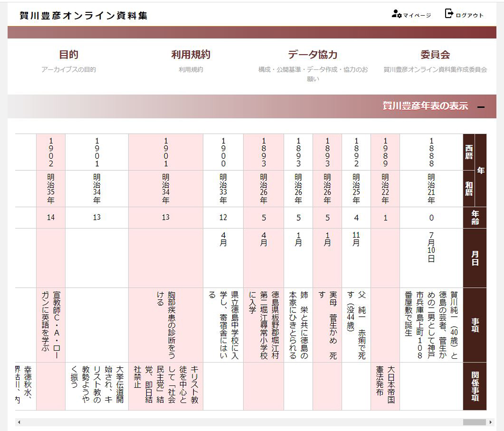Click the 明治21年 cell
504x431 pixels.
click(x=431, y=189)
